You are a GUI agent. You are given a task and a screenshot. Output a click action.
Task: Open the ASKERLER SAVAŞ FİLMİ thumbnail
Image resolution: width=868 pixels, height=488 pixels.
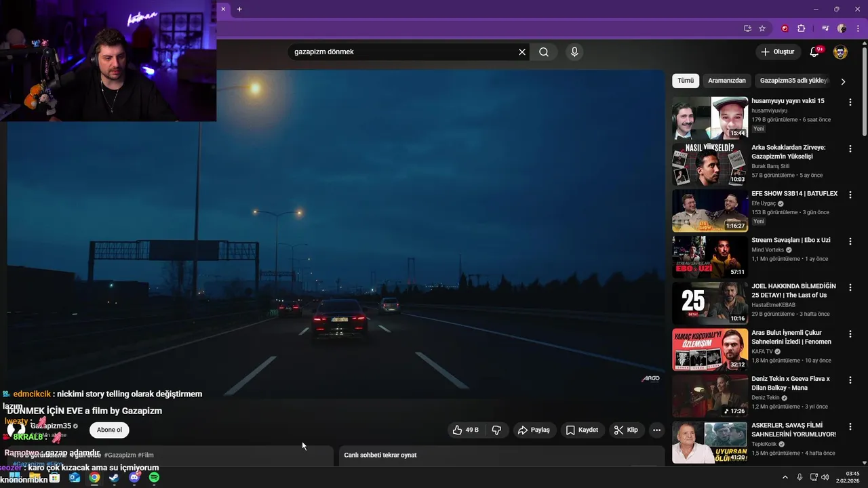pos(710,443)
